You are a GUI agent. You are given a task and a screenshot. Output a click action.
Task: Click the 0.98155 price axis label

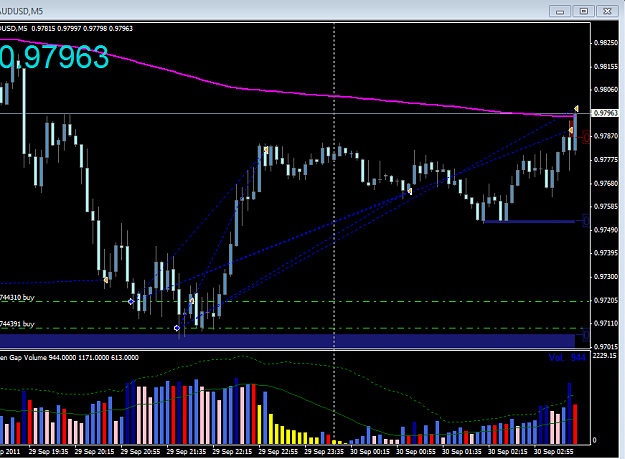coord(606,67)
